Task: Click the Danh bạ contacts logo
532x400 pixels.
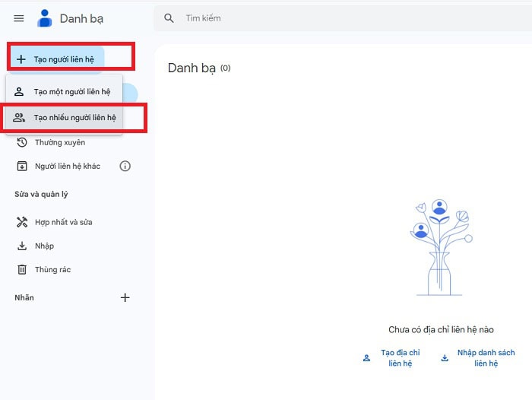Action: tap(45, 18)
